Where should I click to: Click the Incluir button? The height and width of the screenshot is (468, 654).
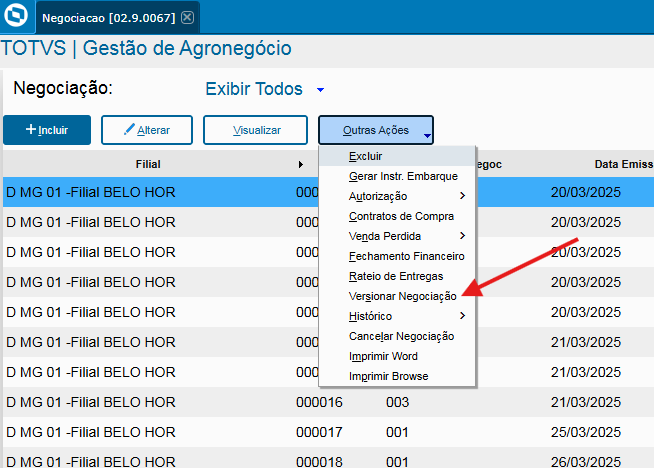tap(47, 130)
